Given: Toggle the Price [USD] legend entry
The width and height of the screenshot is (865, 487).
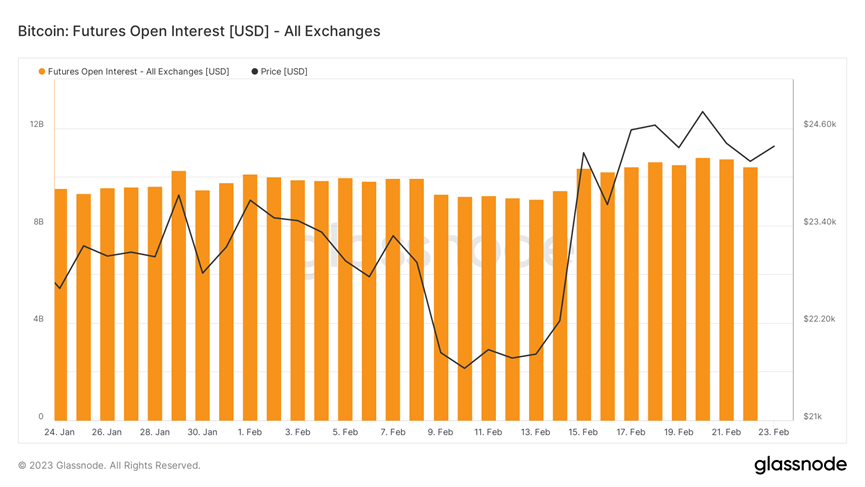Looking at the screenshot, I should [280, 72].
